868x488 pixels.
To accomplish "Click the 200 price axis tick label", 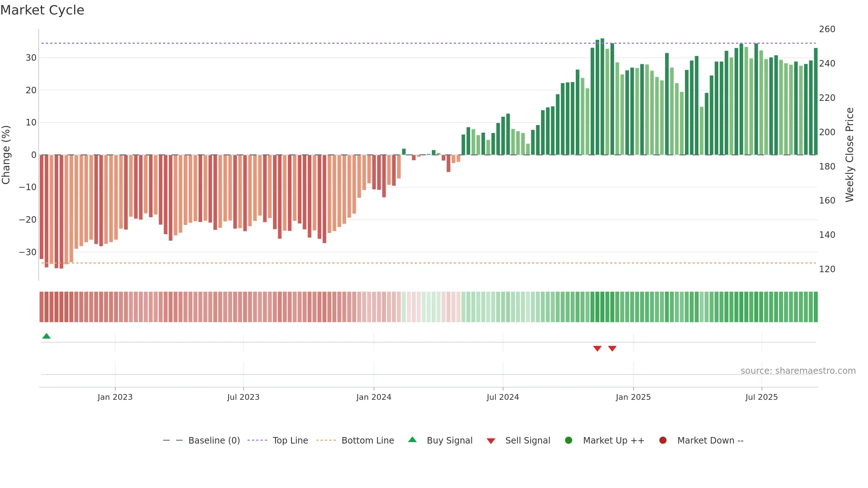I will pyautogui.click(x=827, y=132).
